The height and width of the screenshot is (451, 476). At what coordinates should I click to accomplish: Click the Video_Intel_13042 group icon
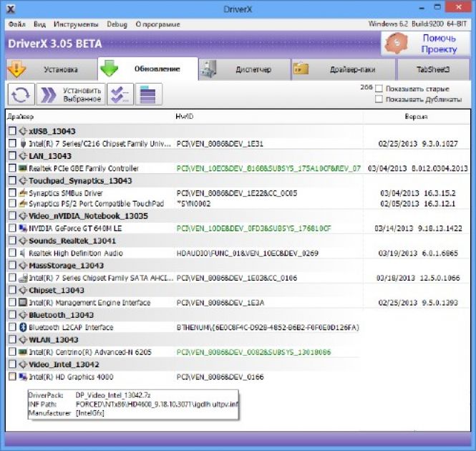click(23, 364)
